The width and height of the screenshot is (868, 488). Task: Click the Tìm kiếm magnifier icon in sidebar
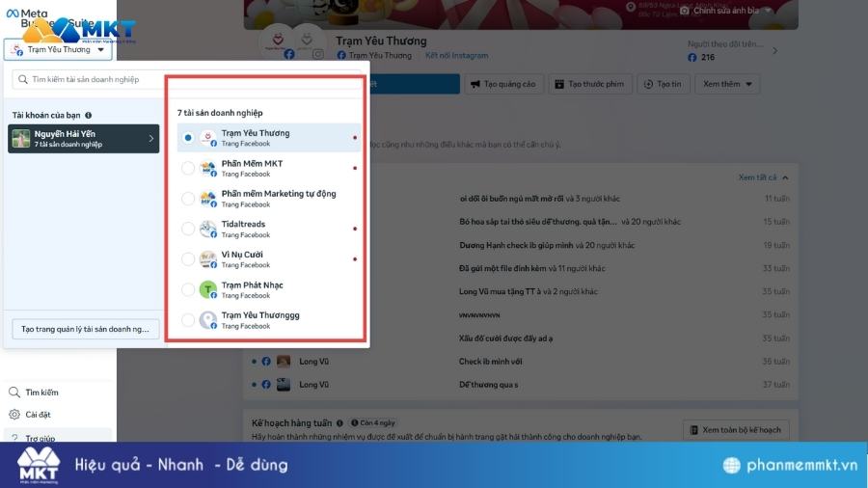coord(14,393)
